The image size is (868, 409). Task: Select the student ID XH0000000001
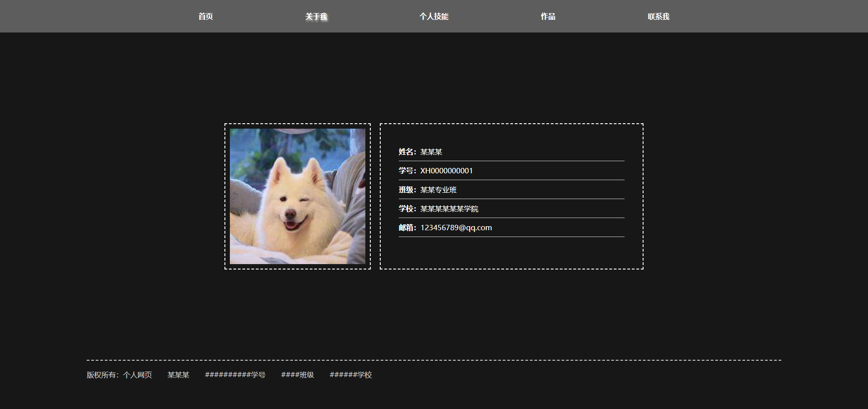447,171
